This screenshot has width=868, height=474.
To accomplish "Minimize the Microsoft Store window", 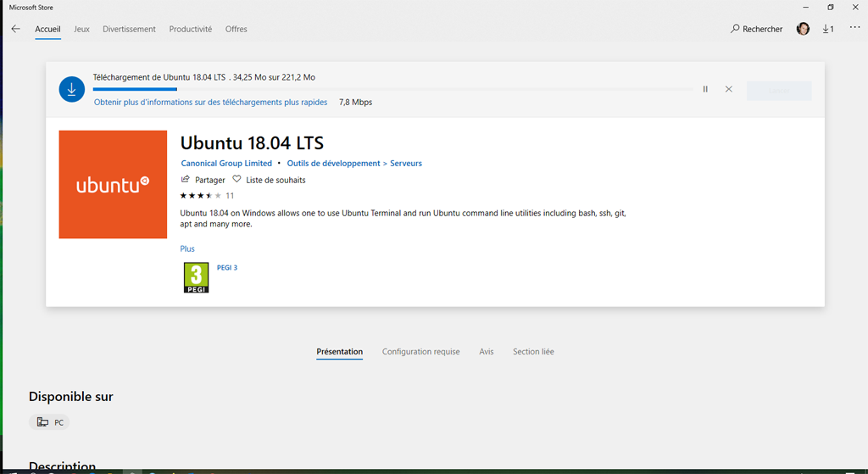I will 805,7.
